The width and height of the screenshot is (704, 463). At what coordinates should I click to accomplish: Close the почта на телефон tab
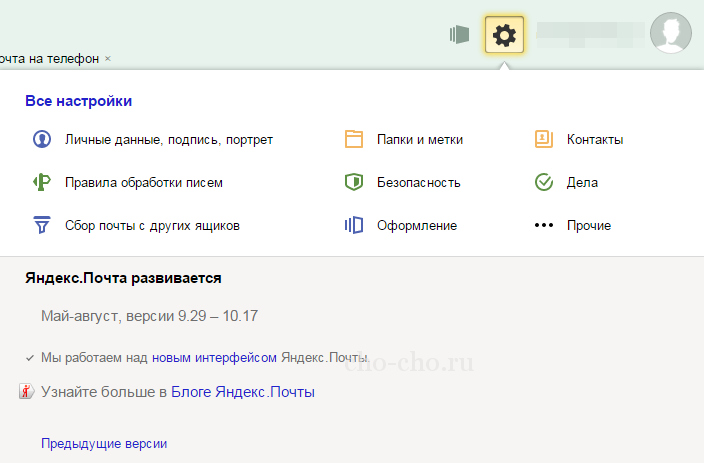tap(108, 59)
